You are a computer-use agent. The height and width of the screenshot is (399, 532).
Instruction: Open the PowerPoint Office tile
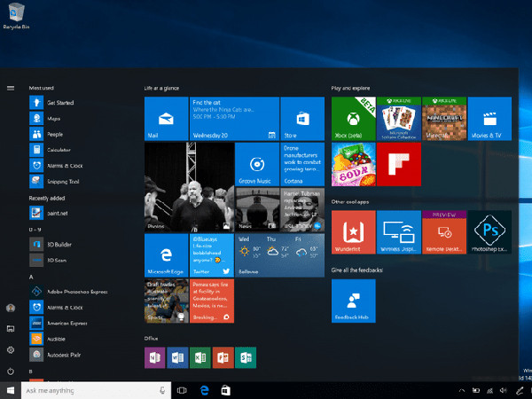(223, 357)
